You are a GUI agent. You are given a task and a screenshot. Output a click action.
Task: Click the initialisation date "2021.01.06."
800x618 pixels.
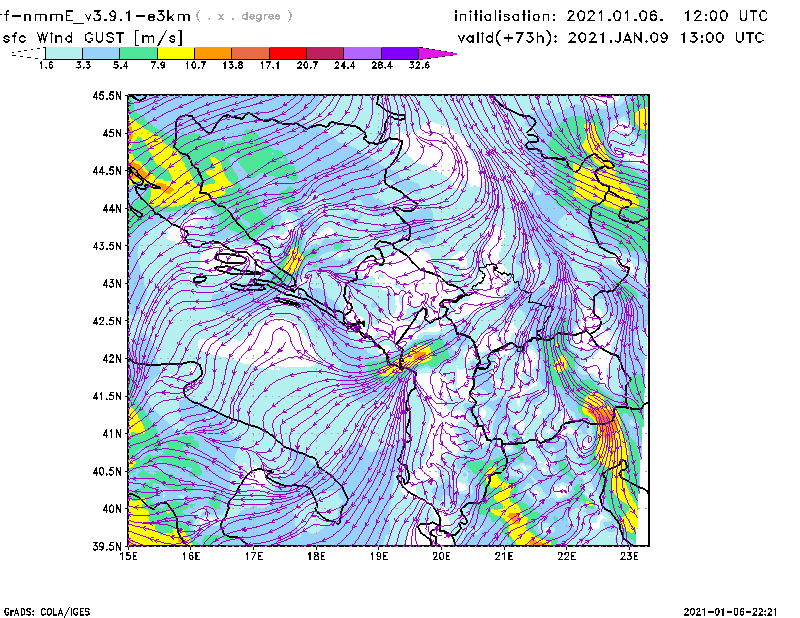(x=615, y=16)
